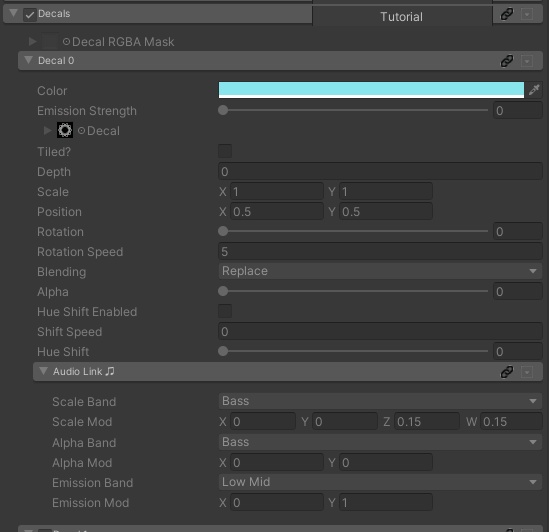Click the link icon in Decal 0 header

(x=507, y=61)
